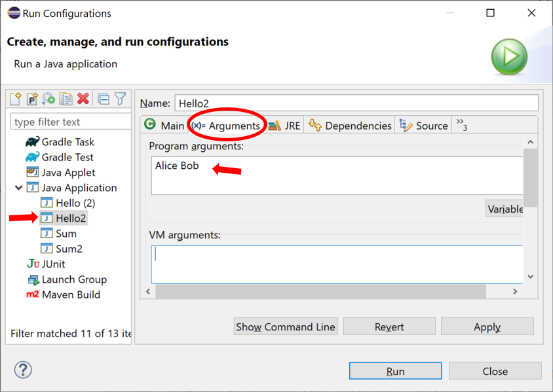The width and height of the screenshot is (553, 392).
Task: Click the horizontal scrollbar right arrow
Action: coord(515,291)
